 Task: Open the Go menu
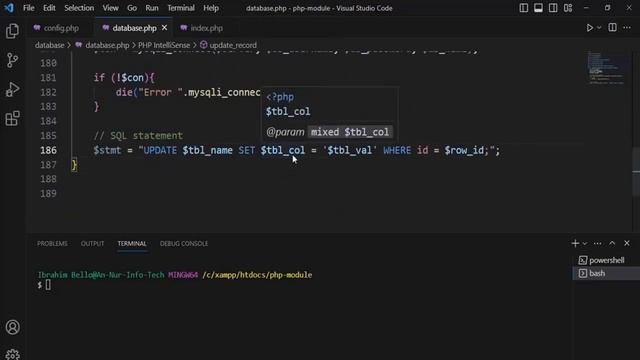click(x=132, y=8)
